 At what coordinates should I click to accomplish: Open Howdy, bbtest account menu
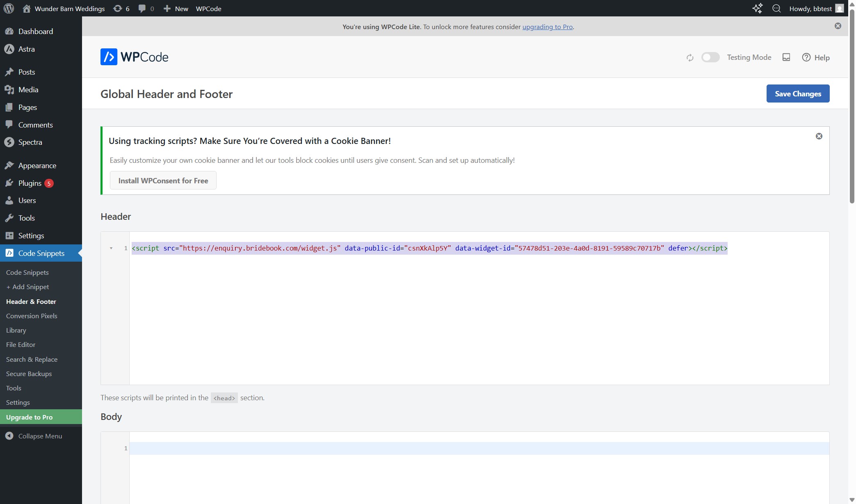point(816,9)
